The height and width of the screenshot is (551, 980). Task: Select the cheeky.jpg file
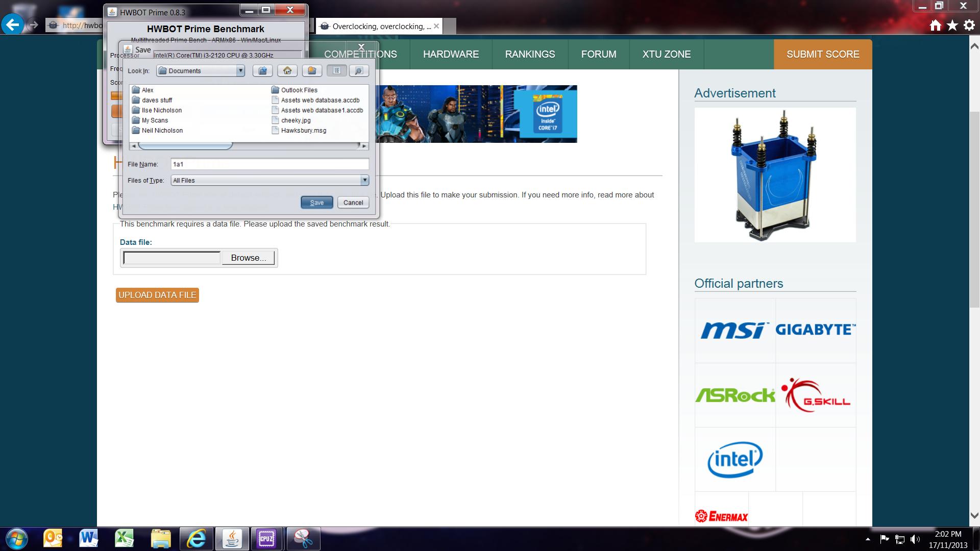[291, 120]
